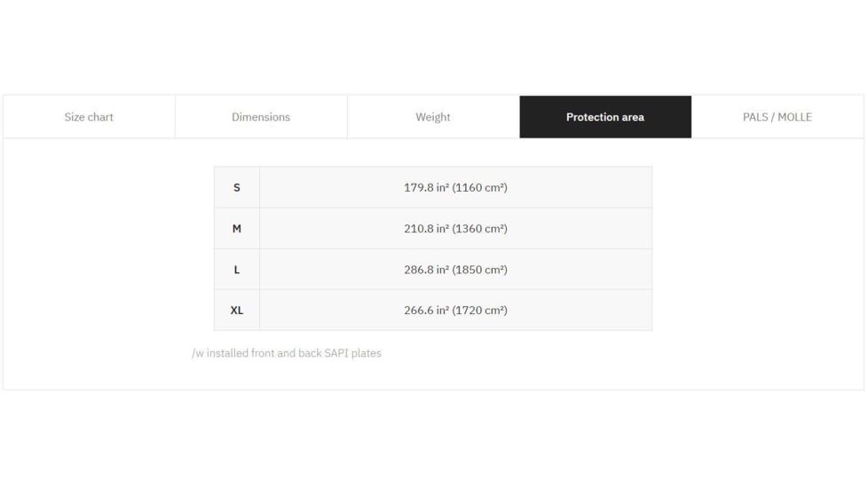Click '/w installed' at the footnote start
This screenshot has width=868, height=488.
(x=220, y=353)
